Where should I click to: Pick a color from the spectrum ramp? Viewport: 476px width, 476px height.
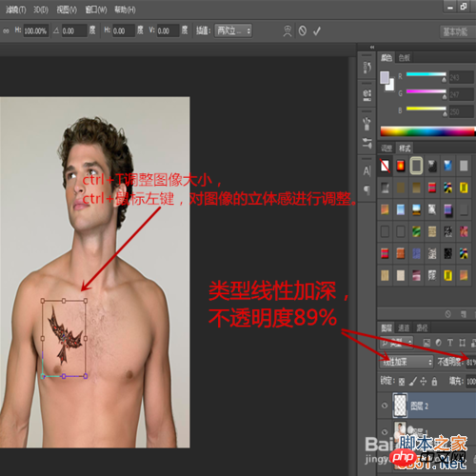click(x=427, y=131)
